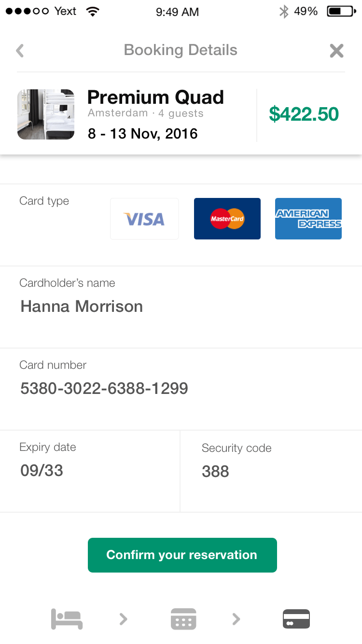Tap the $422.50 total price
This screenshot has height=644, width=362.
[x=304, y=114]
